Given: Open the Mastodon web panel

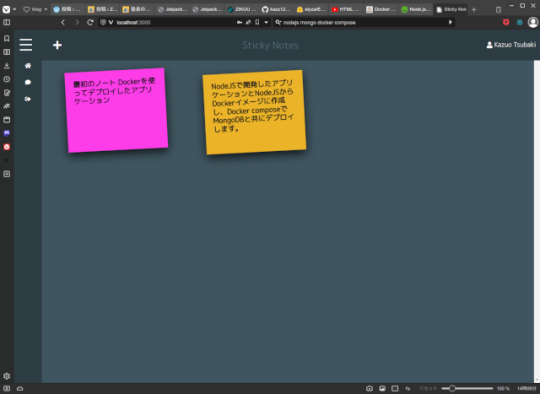Looking at the screenshot, I should coord(7,133).
